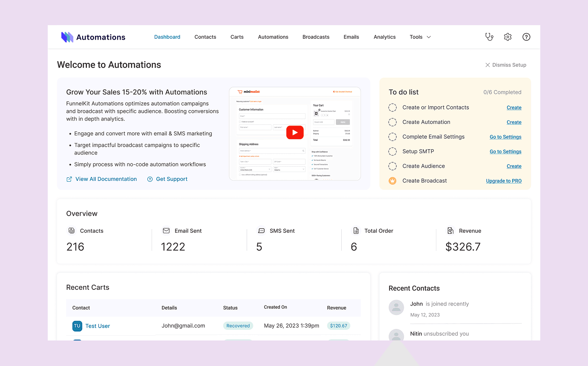
Task: Open the View All Documentation link
Action: point(106,179)
